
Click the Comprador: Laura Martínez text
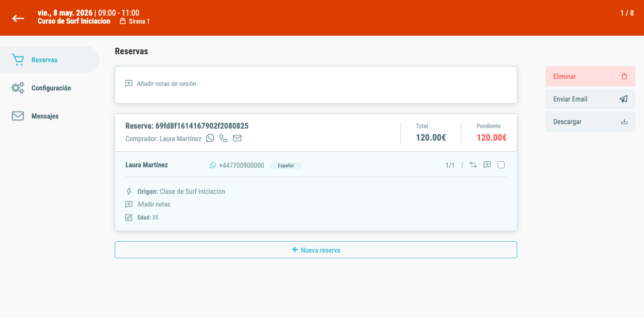pos(163,139)
